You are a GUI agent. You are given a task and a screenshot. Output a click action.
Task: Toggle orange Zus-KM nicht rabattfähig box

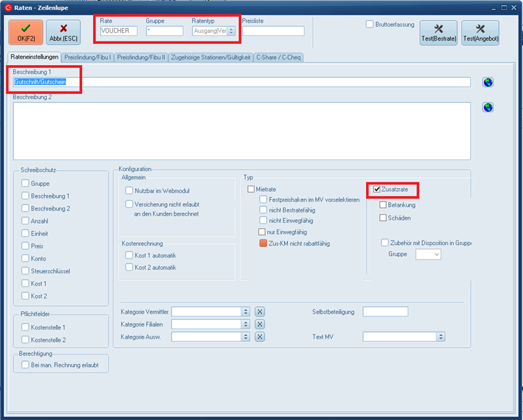tap(263, 244)
